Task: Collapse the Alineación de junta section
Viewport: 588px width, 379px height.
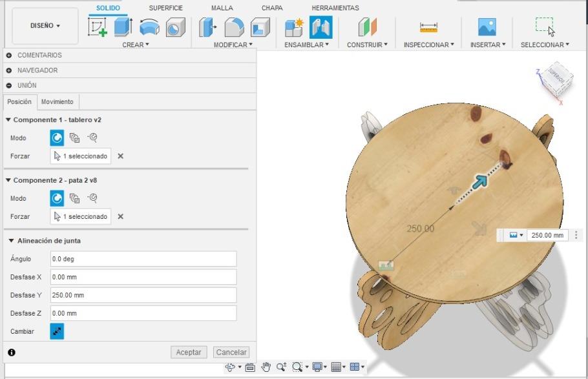Action: click(x=11, y=240)
